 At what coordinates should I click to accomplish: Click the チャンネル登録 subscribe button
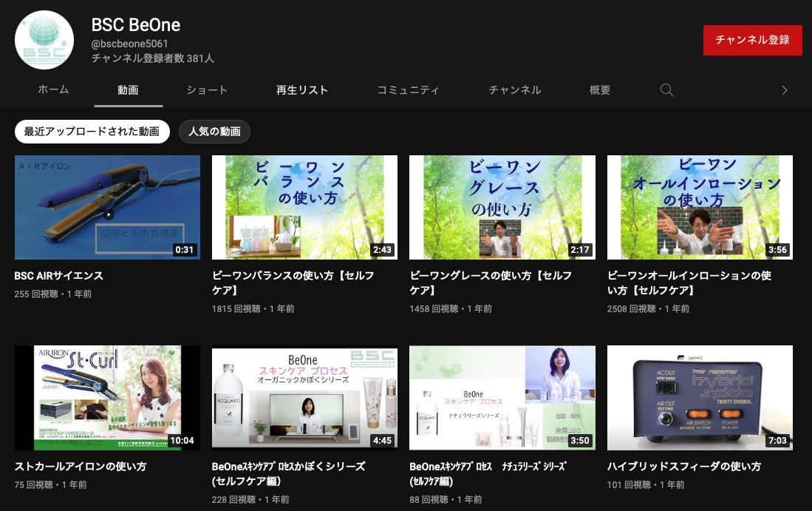(x=752, y=40)
